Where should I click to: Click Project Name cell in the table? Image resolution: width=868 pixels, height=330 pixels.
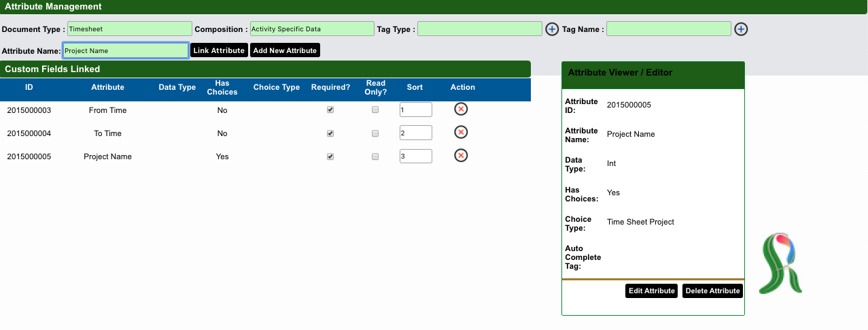[108, 156]
